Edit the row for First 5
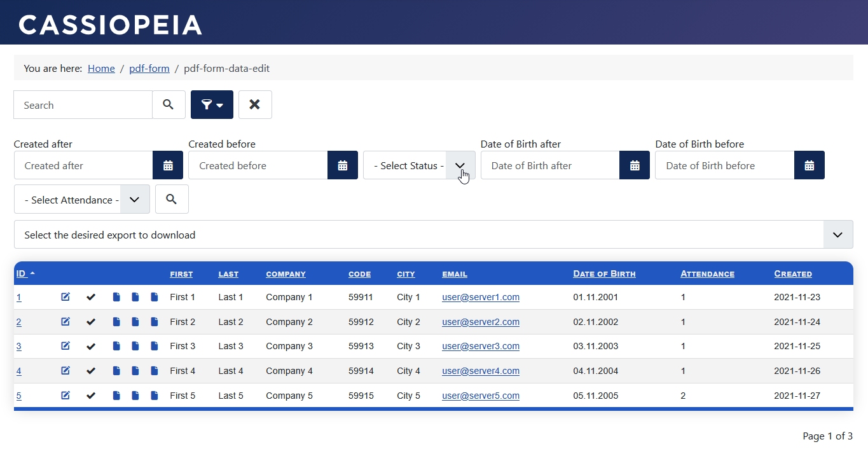The image size is (868, 449). (65, 396)
